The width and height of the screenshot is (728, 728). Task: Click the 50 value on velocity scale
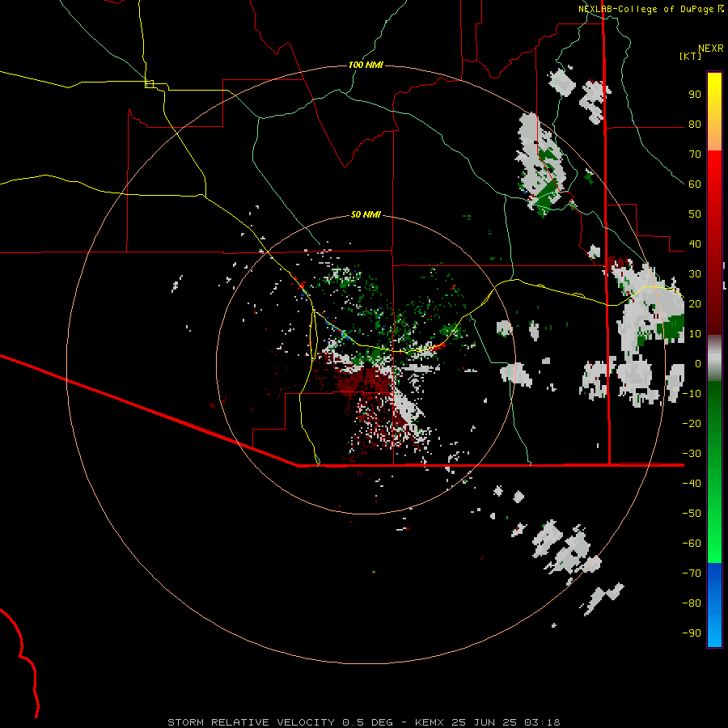[x=695, y=214]
